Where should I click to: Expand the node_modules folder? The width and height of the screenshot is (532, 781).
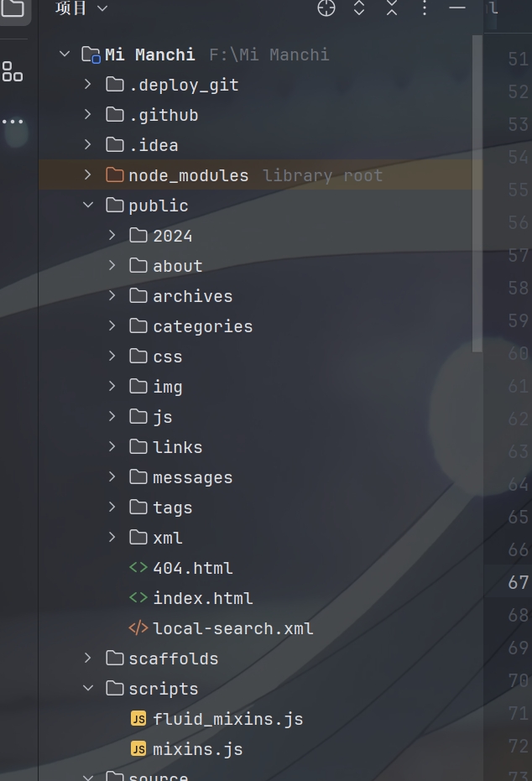click(x=88, y=175)
